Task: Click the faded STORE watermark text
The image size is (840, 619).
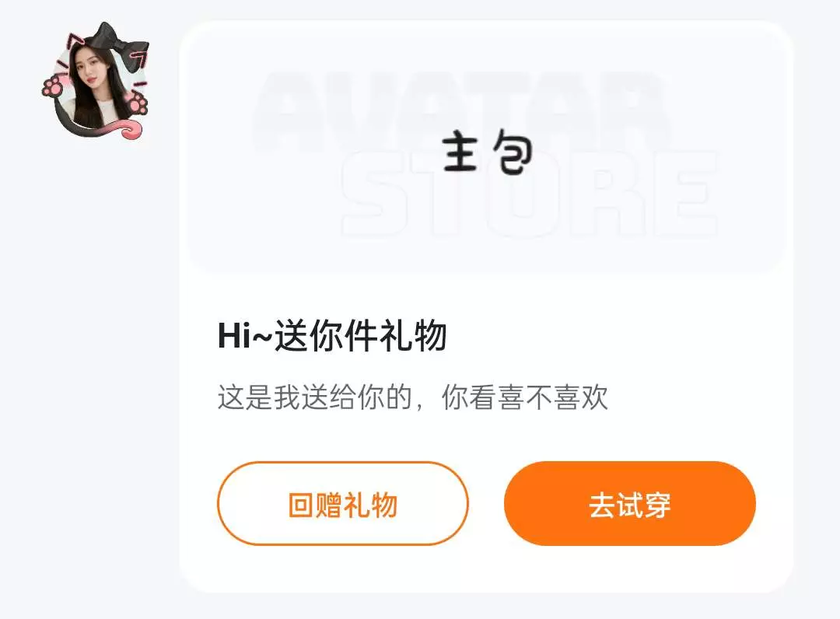Action: pos(529,194)
